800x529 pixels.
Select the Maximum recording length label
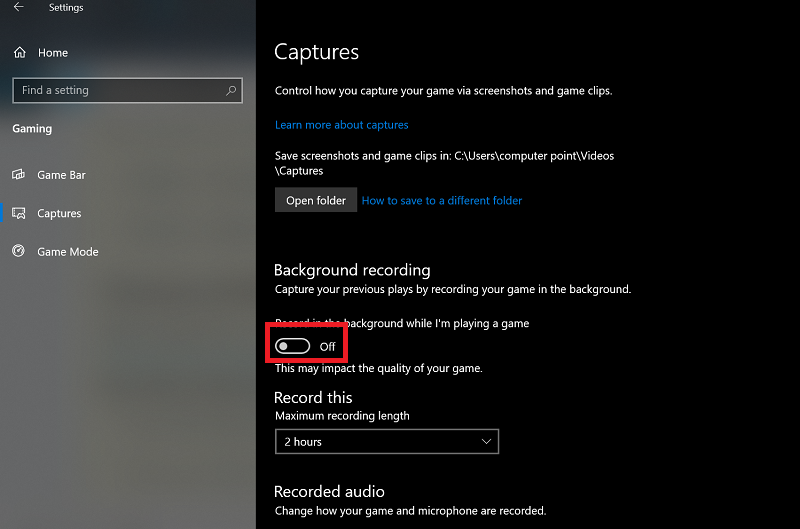[x=342, y=416]
